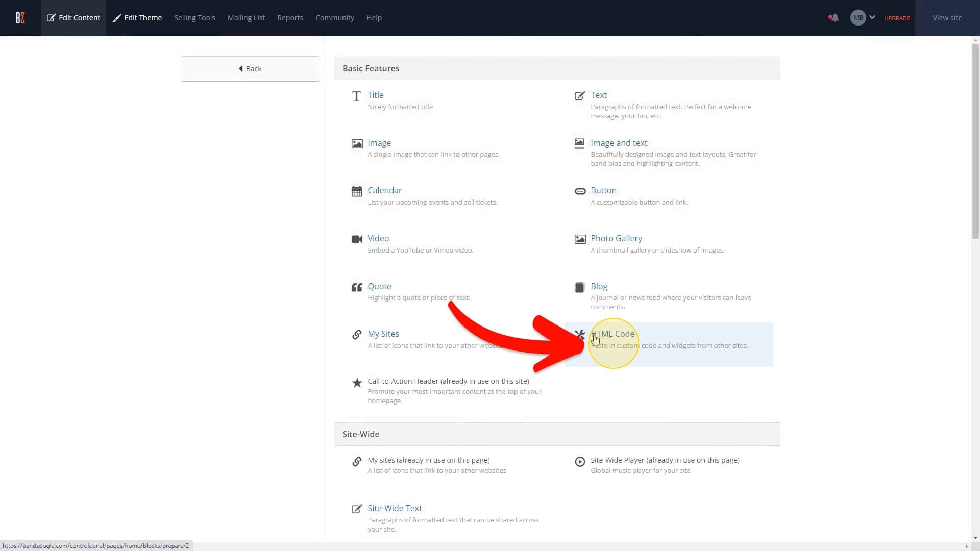Open the Help menu
Image resolution: width=980 pixels, height=551 pixels.
pyautogui.click(x=374, y=18)
